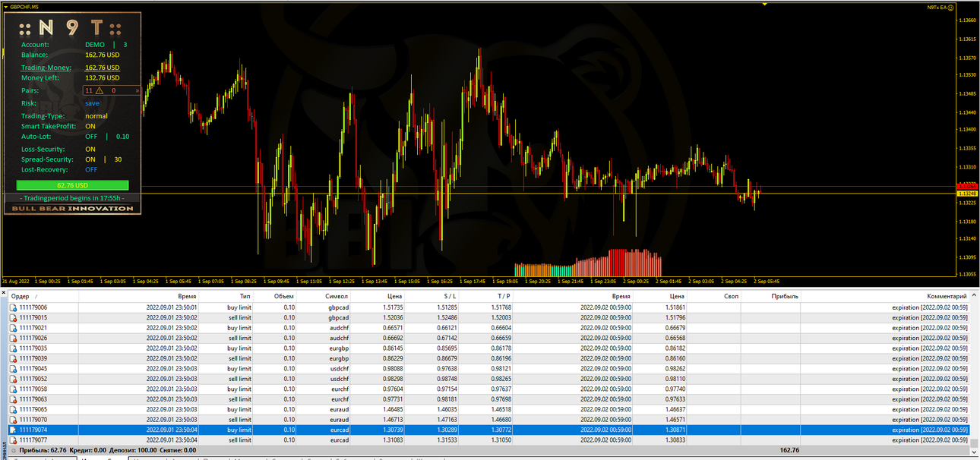Click the Money Left 132.76 USD value
Viewport: 980px width, 460px height.
coord(102,77)
